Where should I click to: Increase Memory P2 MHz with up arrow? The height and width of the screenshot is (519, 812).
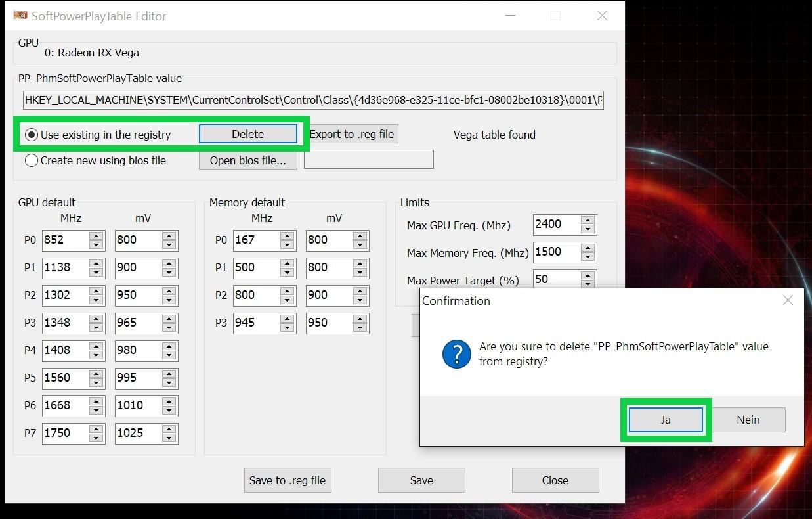pos(287,291)
